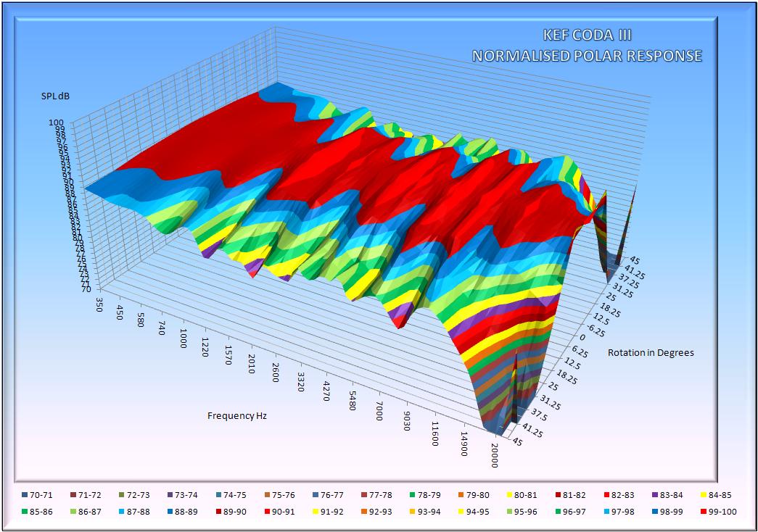Click the 2600 frequency axis label

point(276,373)
